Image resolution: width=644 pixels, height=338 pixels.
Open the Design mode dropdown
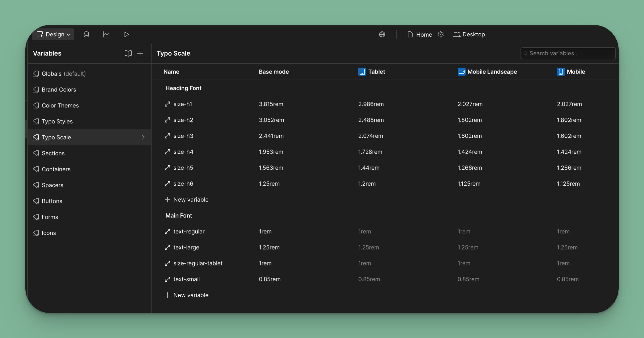(53, 34)
